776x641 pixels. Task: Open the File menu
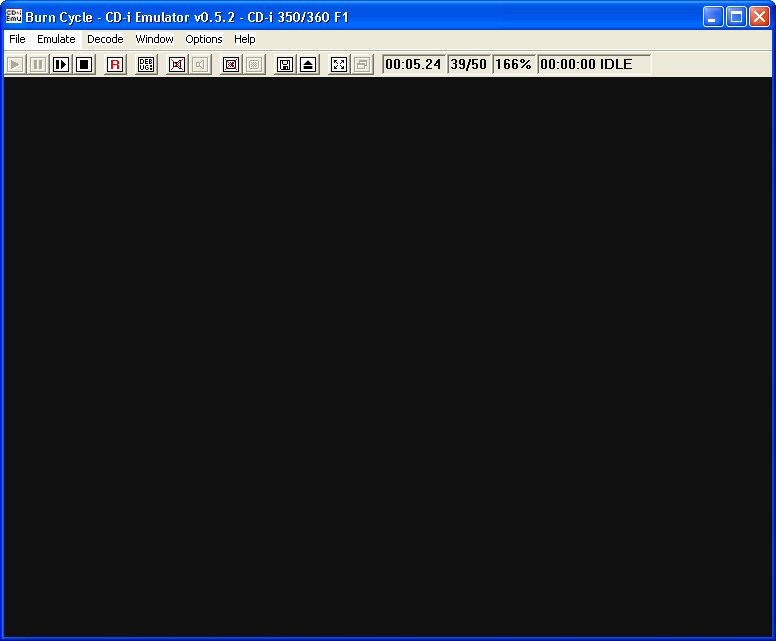coord(17,39)
